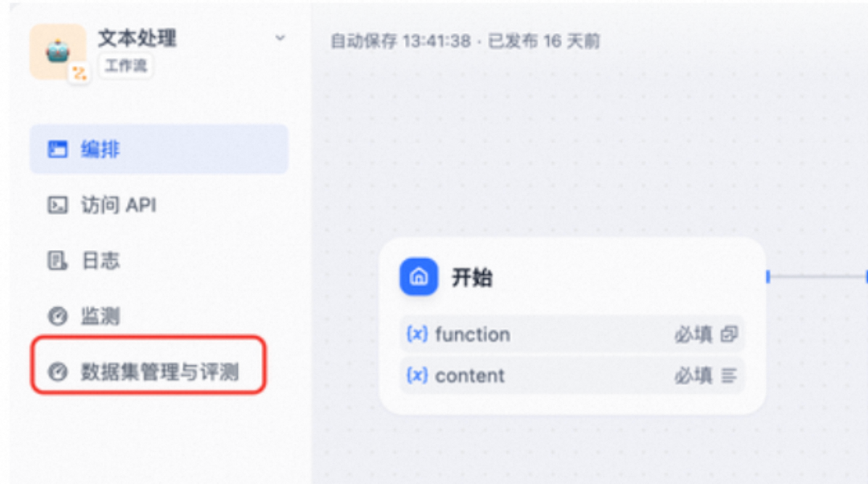This screenshot has width=868, height=484.
Task: Open the 日志 logs page
Action: tap(159, 260)
